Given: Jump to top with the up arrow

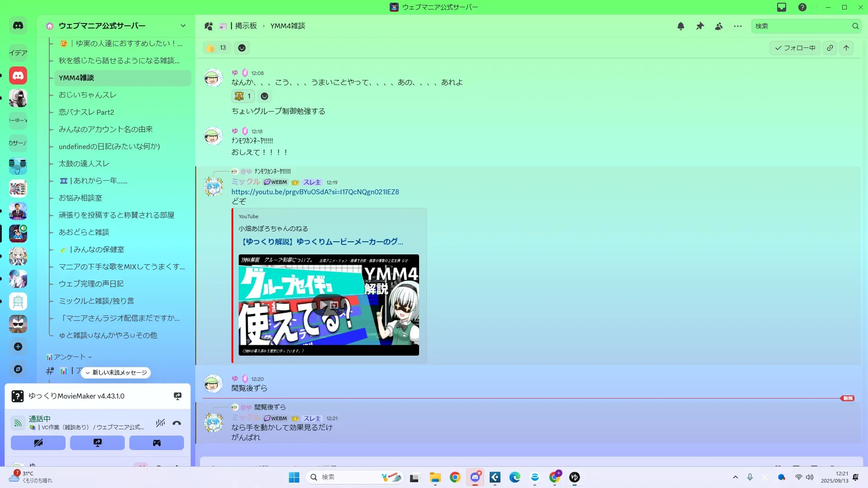Looking at the screenshot, I should pos(846,48).
